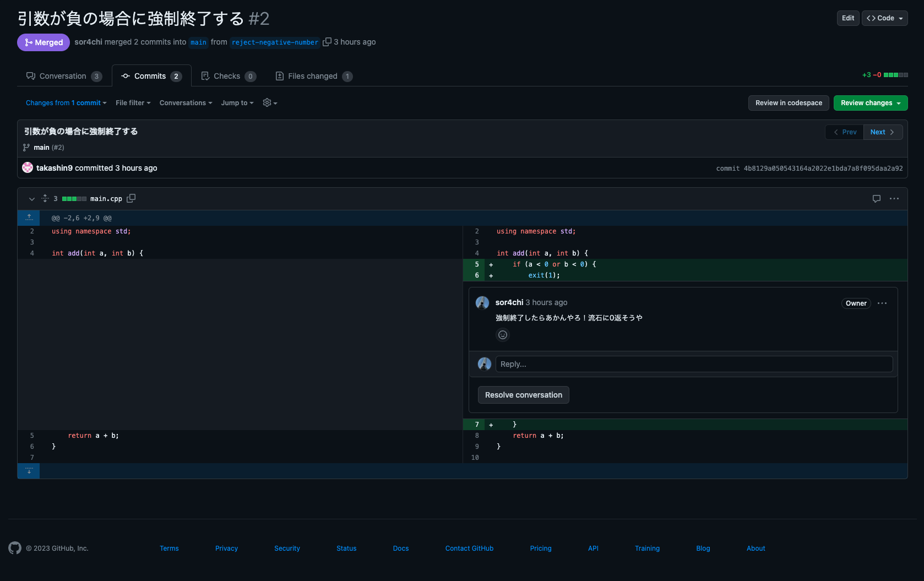Copy main.cpp file path icon

coord(131,198)
